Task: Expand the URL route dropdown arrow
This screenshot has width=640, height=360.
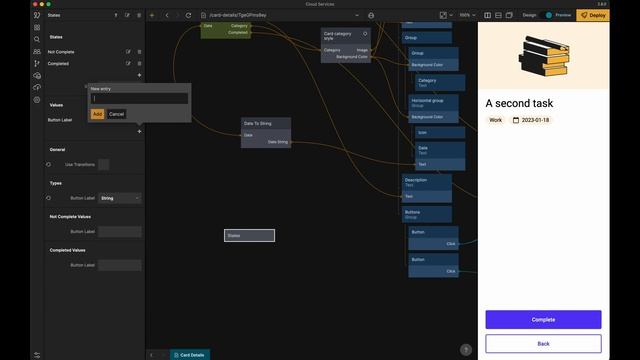Action: pos(357,15)
